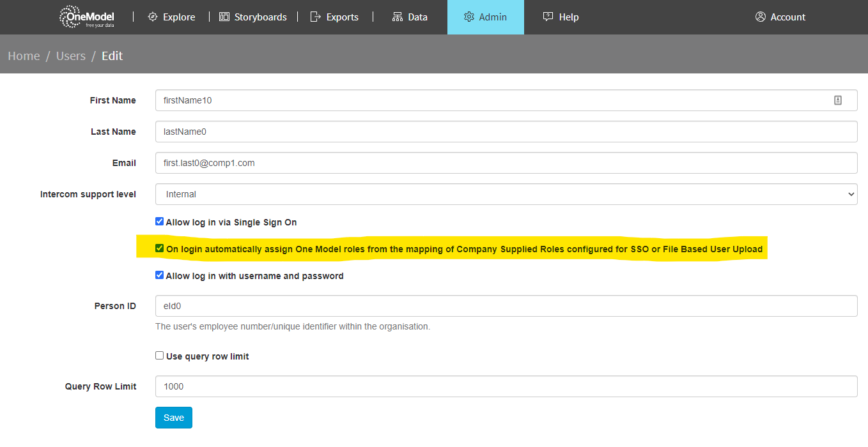Go to Users breadcrumb link

[x=70, y=56]
